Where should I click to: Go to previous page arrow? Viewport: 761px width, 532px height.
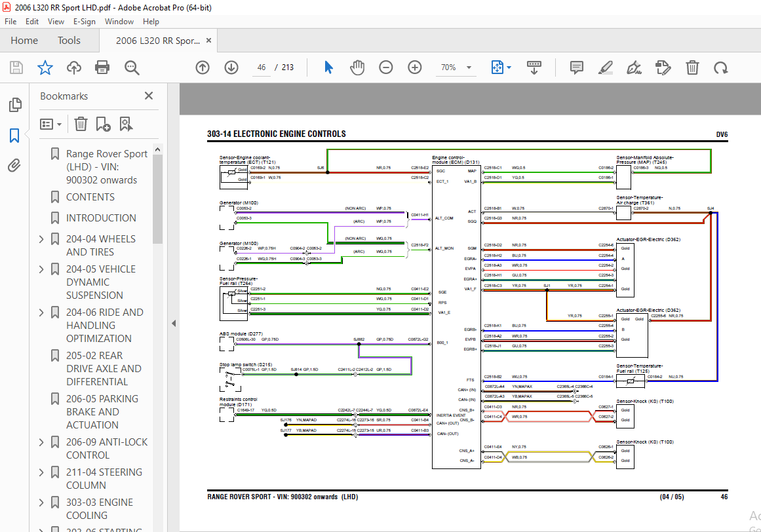click(x=203, y=67)
